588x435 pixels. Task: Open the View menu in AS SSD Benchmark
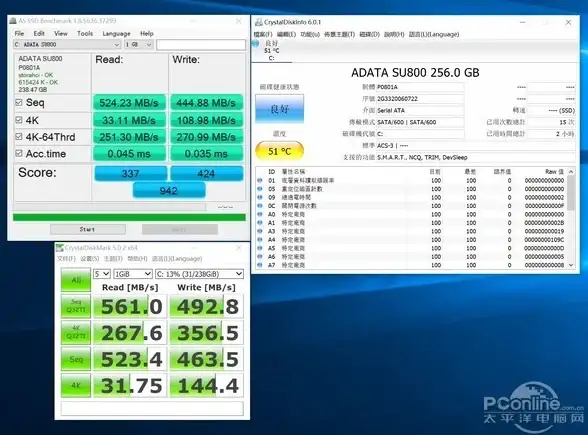click(61, 33)
